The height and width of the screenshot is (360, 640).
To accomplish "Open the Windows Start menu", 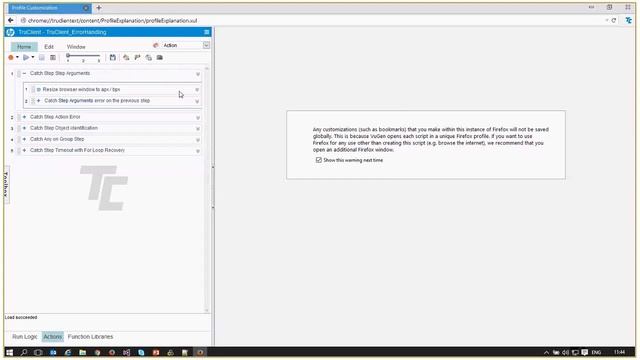I will 9,352.
